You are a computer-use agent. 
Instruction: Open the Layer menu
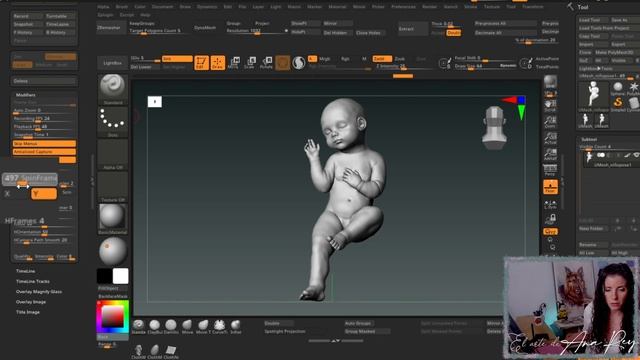point(258,7)
